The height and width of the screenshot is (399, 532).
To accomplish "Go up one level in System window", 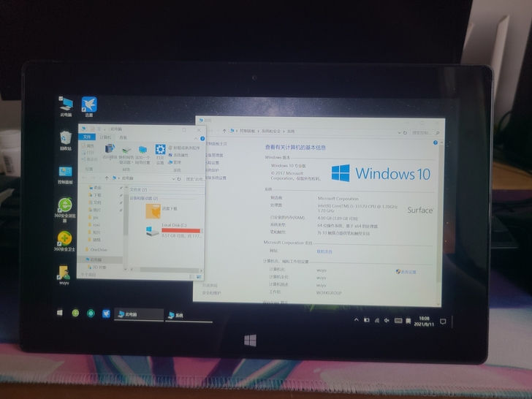I will pos(224,131).
